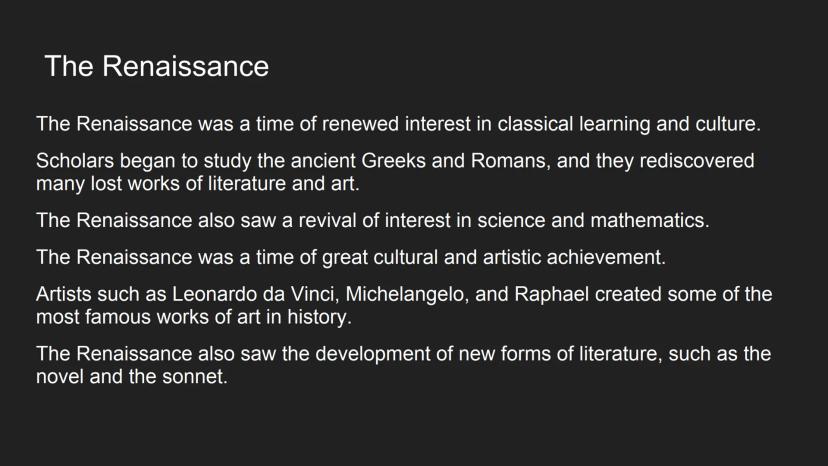828x466 pixels.
Task: Click the slide title "The Renaissance"
Action: click(157, 67)
